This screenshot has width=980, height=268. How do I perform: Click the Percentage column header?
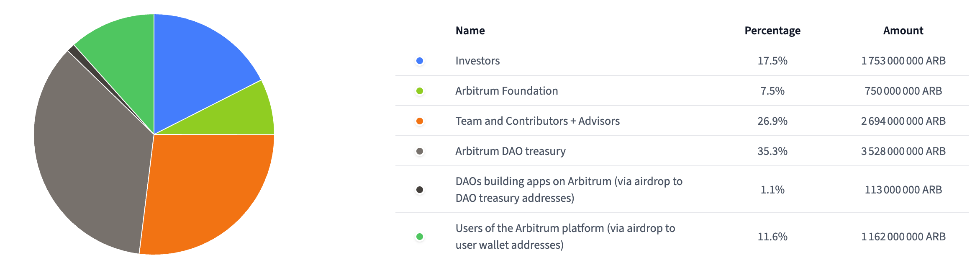[x=772, y=31]
